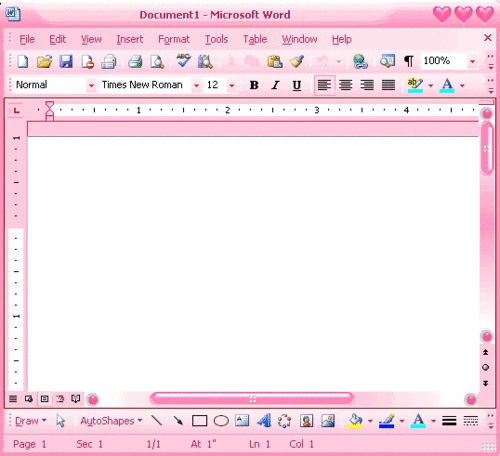Apply highlight with the ab marker
Screen dimensions: 500x456
tap(415, 85)
